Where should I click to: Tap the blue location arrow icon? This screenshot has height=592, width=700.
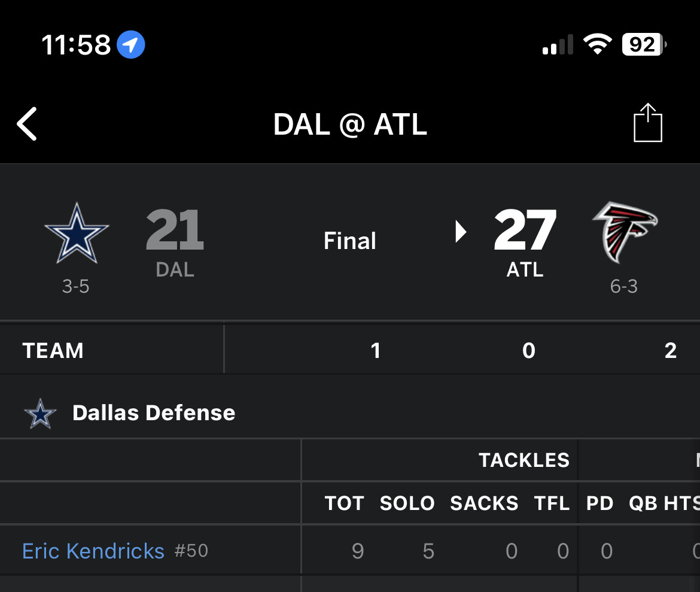click(130, 45)
